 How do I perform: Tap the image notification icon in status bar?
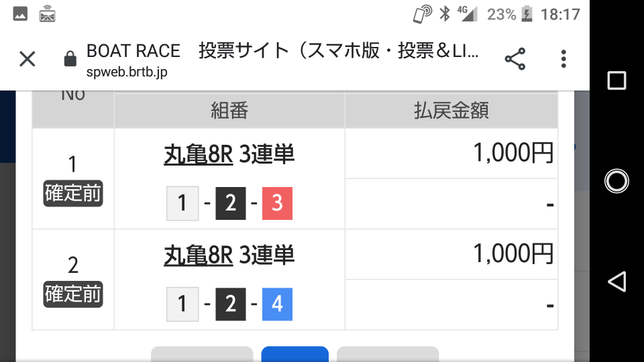click(x=20, y=14)
